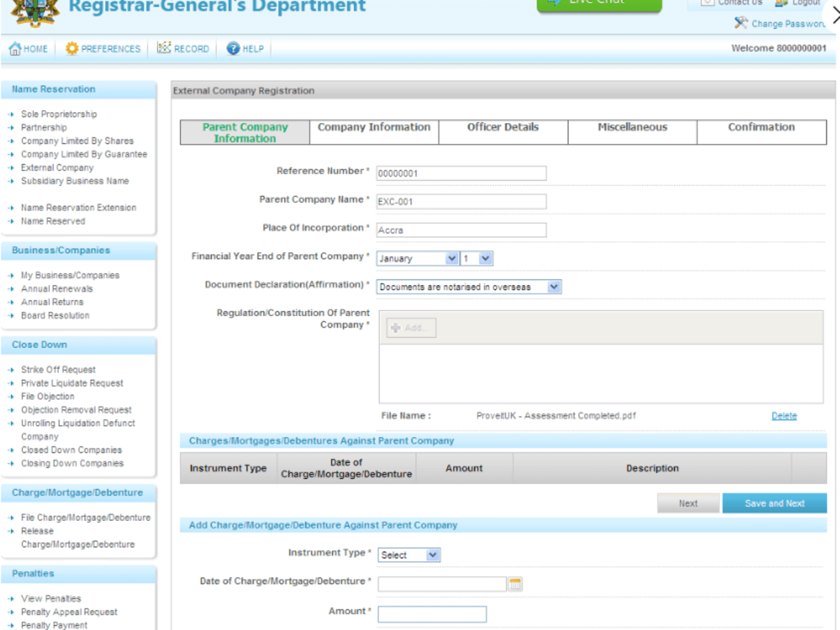
Task: Click the Instrument Type column header
Action: pos(228,468)
